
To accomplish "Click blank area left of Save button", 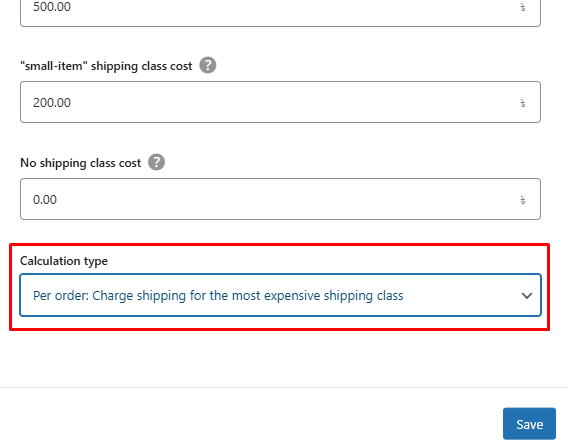I will (x=254, y=424).
